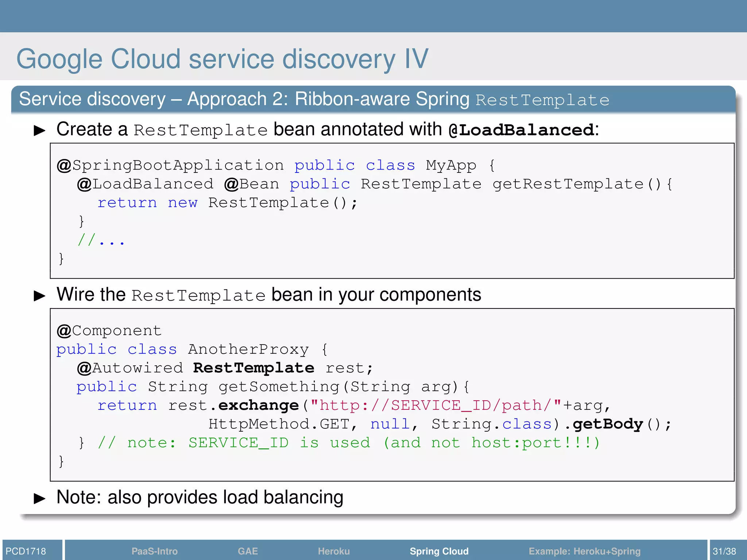Click the @SpringBootApplication annotation line

click(276, 166)
